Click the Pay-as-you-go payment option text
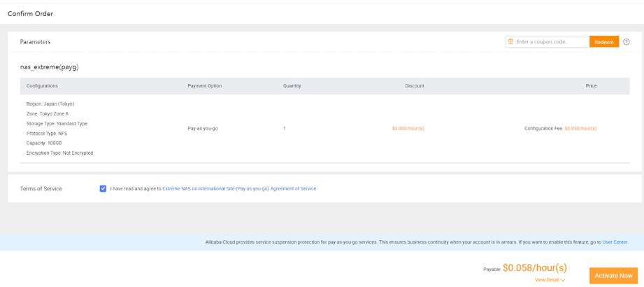 point(203,129)
